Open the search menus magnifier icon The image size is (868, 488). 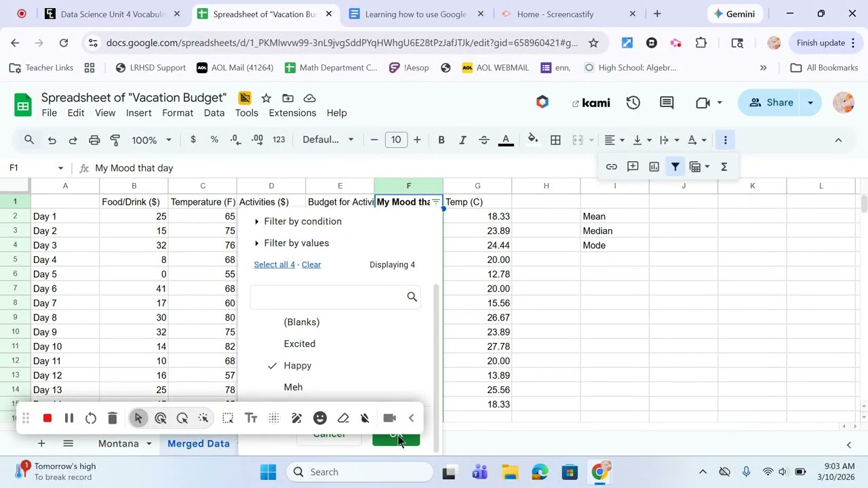click(x=29, y=140)
